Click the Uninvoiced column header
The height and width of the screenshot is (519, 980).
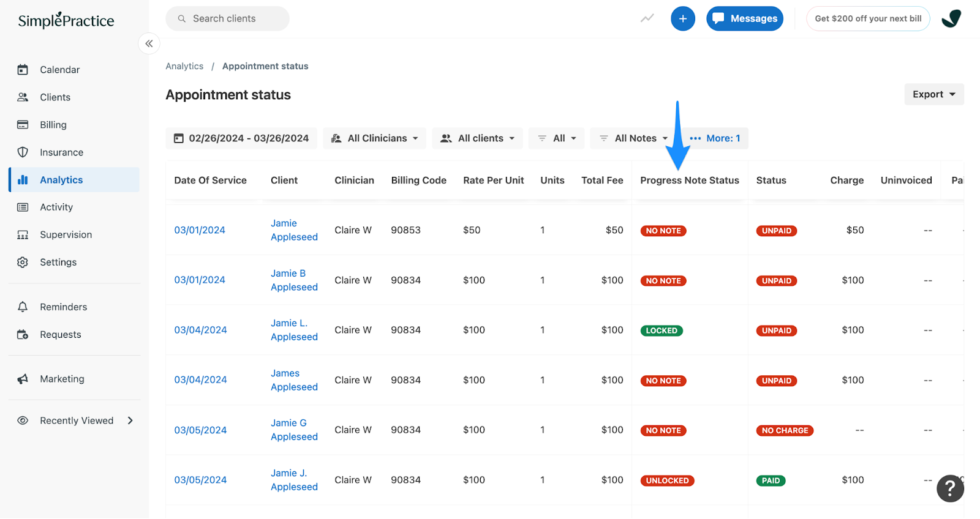coord(907,181)
